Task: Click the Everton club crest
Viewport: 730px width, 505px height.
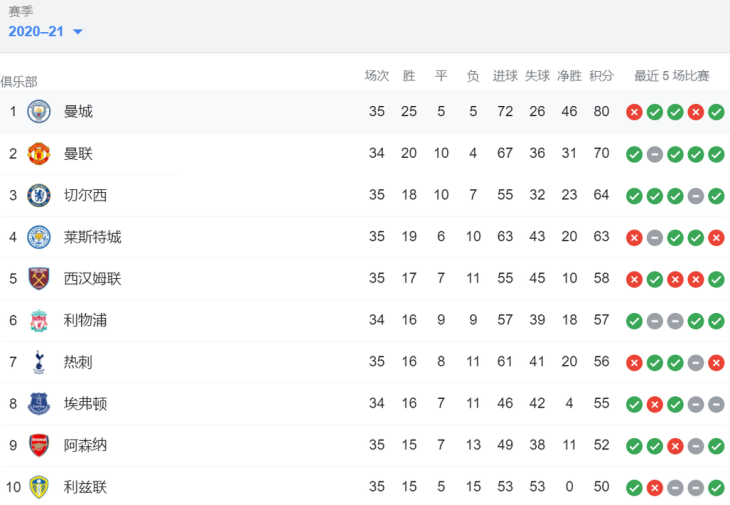Action: pos(39,404)
